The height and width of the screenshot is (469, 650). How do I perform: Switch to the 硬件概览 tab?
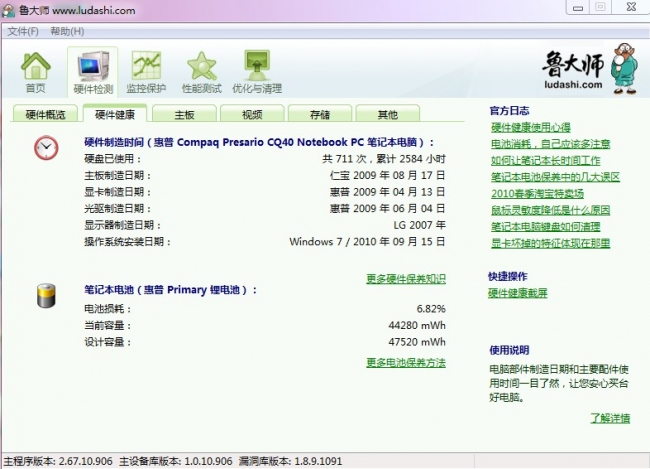click(45, 115)
